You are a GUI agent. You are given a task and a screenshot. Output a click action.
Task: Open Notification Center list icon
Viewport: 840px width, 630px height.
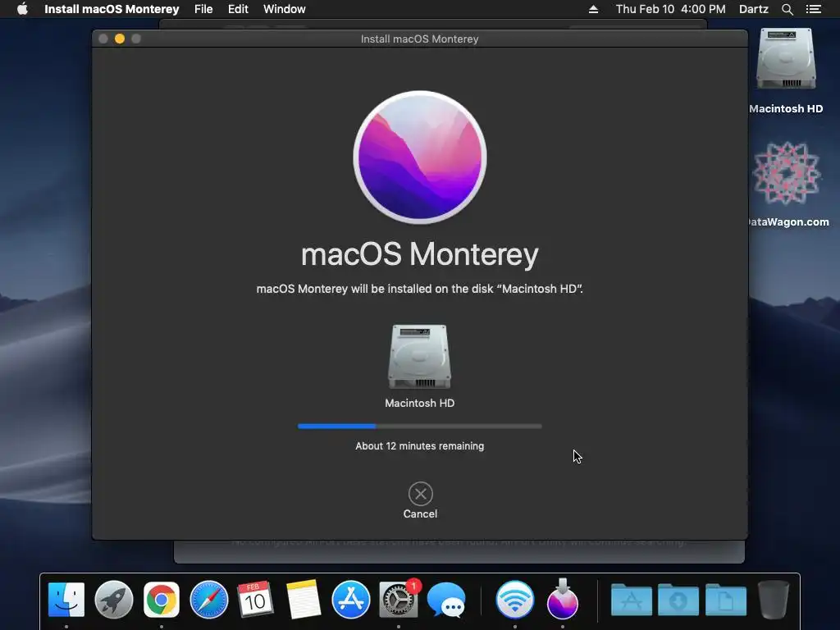coord(813,9)
